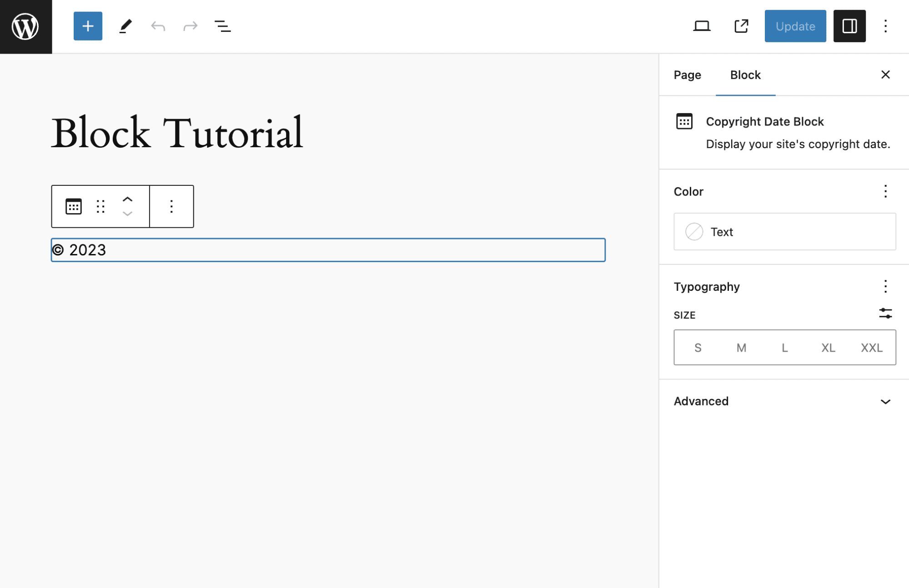Click the preview devices icon

(702, 26)
